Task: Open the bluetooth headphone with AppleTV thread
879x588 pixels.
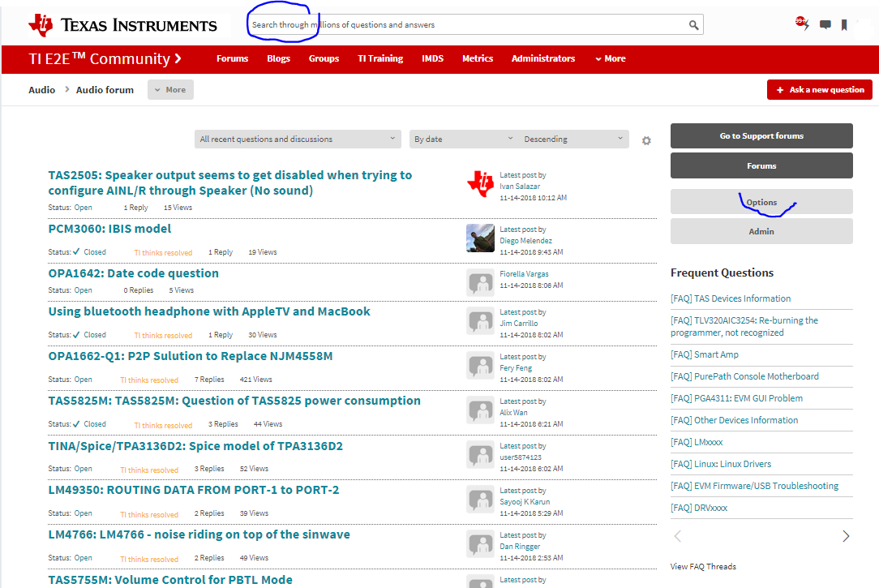Action: coord(209,311)
